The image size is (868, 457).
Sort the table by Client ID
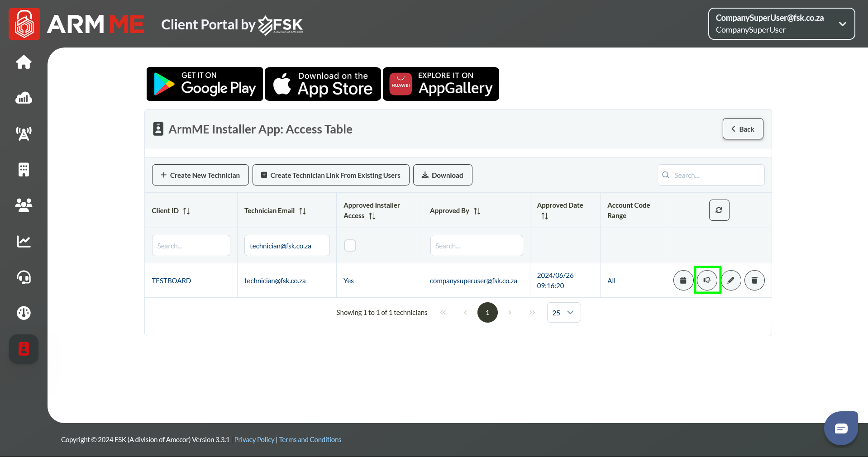(x=186, y=211)
